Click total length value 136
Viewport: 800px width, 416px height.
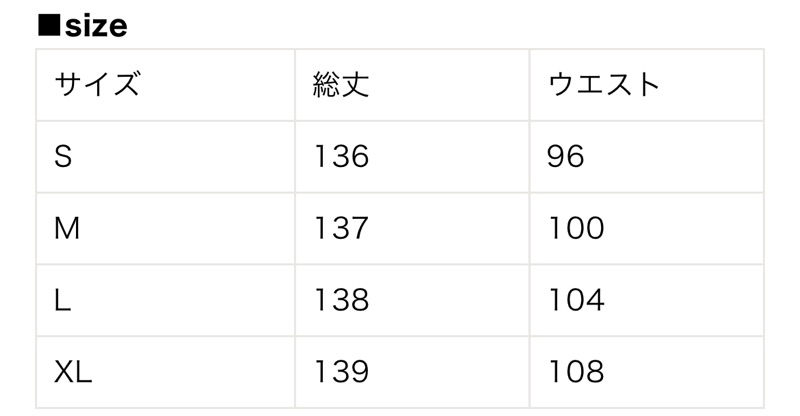[x=341, y=156]
